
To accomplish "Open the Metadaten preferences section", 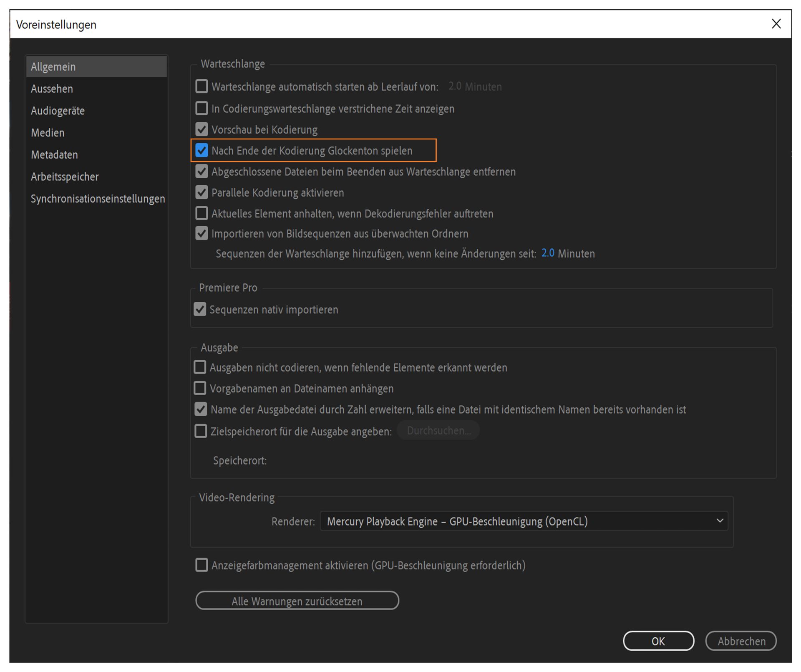I will pos(54,155).
